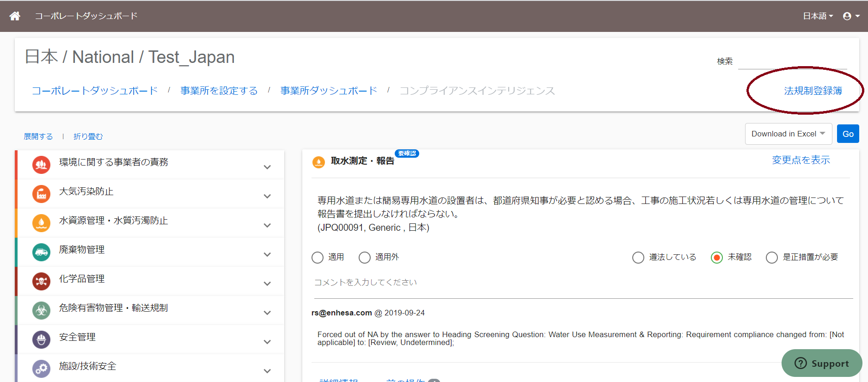Expand the 水資源管理・水質汚濁防止 chevron
The image size is (868, 382).
point(267,225)
